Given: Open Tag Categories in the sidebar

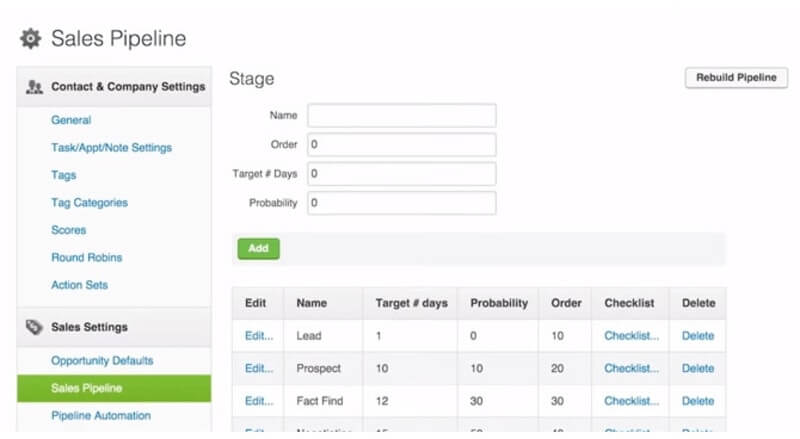Looking at the screenshot, I should pos(89,203).
